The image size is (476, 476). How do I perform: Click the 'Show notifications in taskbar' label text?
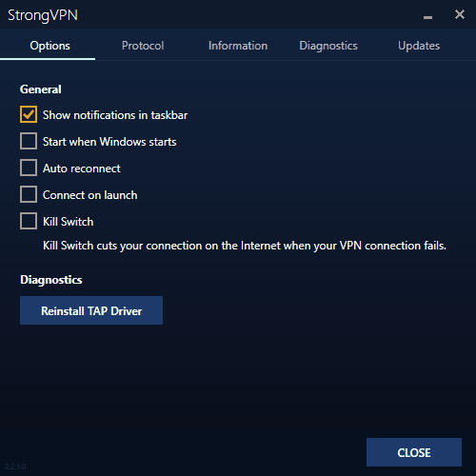point(115,115)
